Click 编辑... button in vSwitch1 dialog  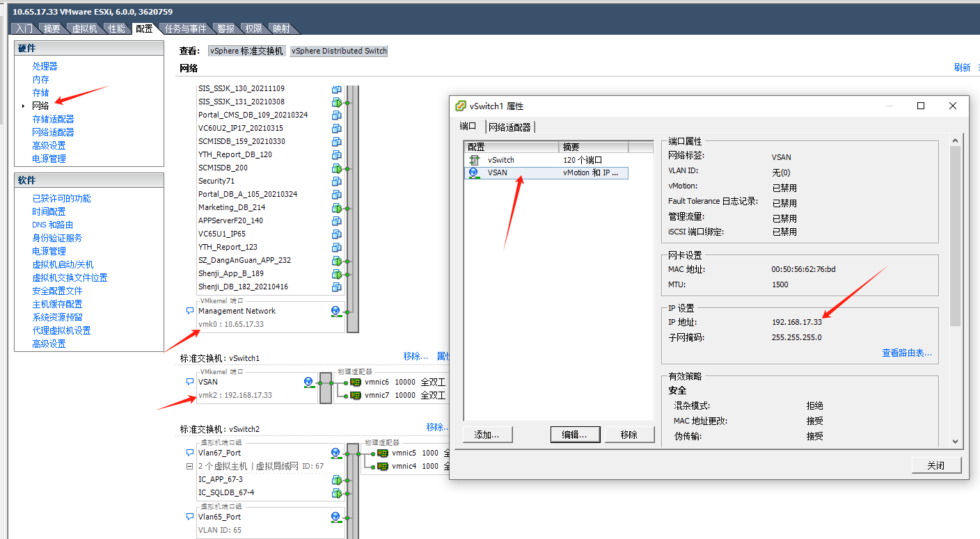pos(575,435)
